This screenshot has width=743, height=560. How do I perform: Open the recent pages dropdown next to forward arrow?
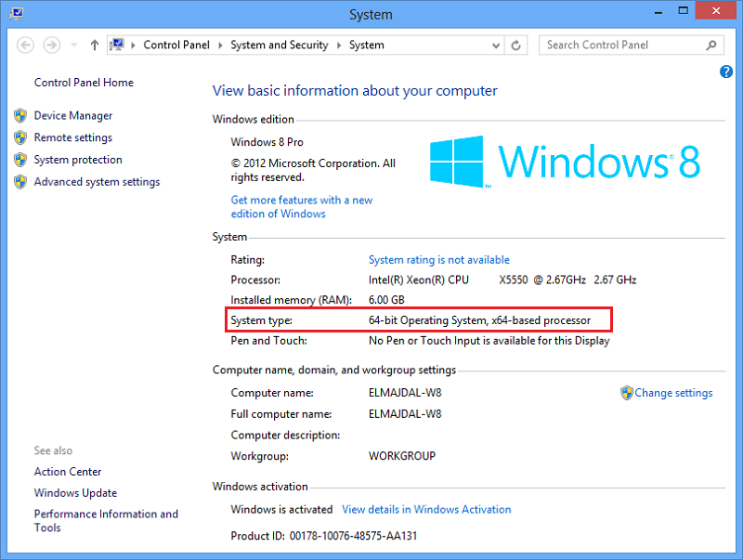72,45
